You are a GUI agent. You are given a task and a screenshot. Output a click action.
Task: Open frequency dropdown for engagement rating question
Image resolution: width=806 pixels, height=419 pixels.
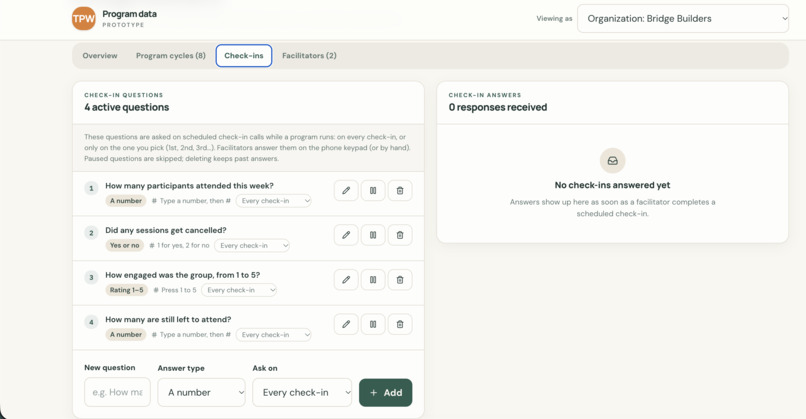(239, 290)
